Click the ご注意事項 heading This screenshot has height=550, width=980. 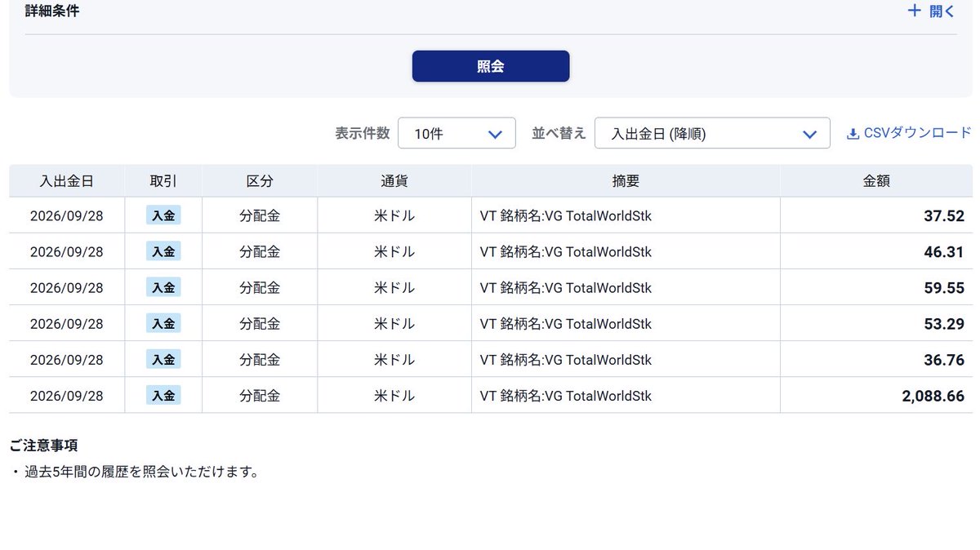[44, 446]
